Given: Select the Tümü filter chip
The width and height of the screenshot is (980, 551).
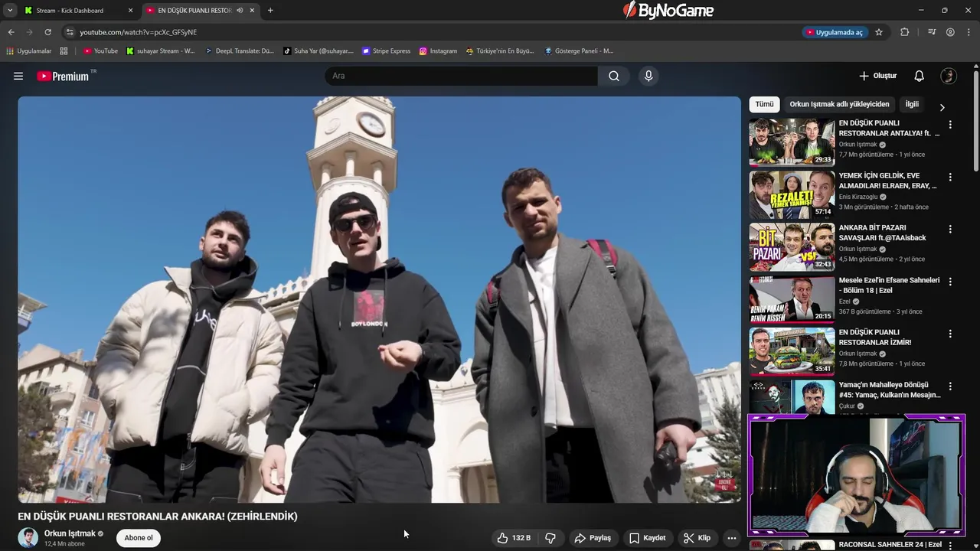Looking at the screenshot, I should (x=764, y=104).
